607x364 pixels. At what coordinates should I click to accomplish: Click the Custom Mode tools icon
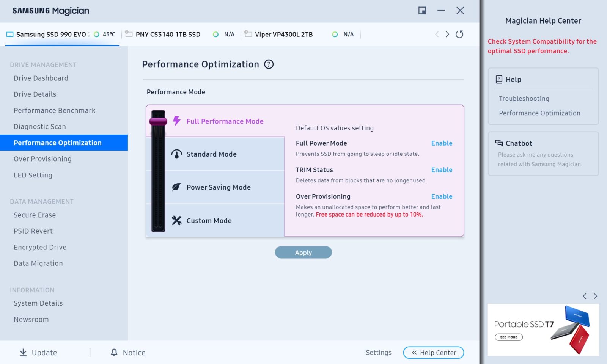tap(176, 221)
